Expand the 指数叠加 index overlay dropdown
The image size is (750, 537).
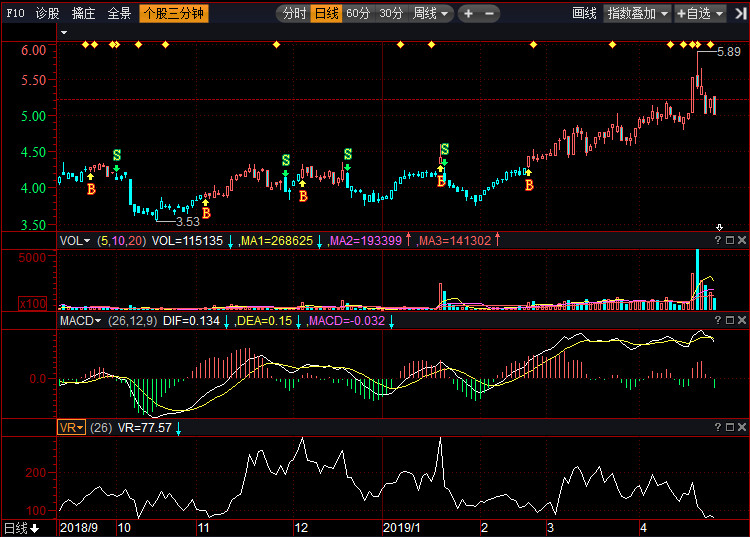coord(638,14)
